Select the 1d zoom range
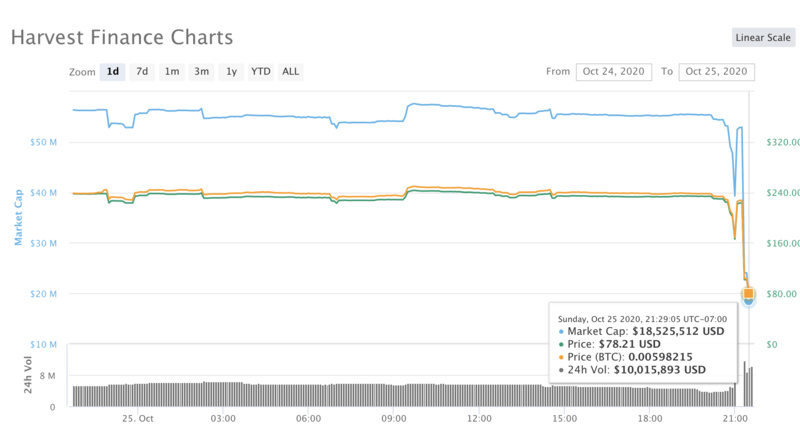Image resolution: width=800 pixels, height=436 pixels. click(x=113, y=71)
